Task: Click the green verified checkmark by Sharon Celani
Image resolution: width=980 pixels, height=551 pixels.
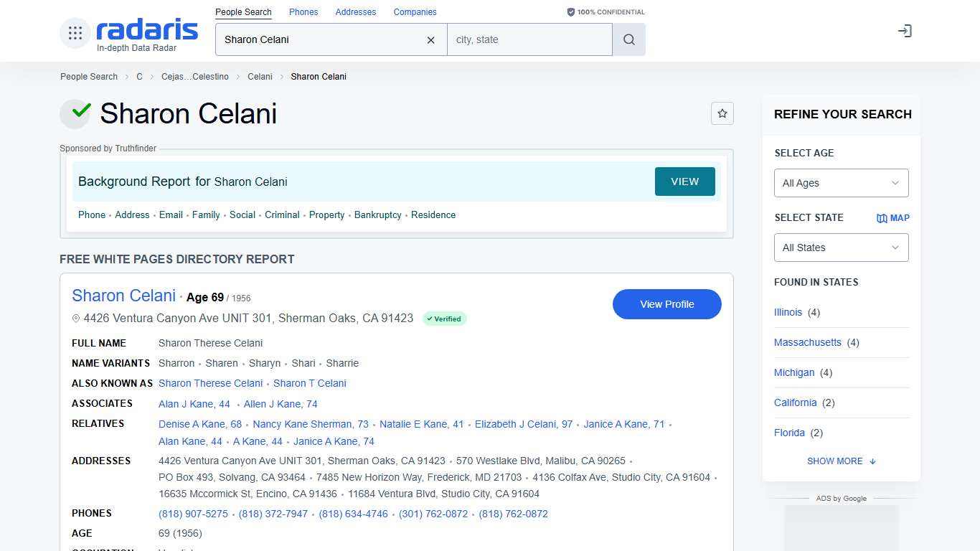Action: 79,112
